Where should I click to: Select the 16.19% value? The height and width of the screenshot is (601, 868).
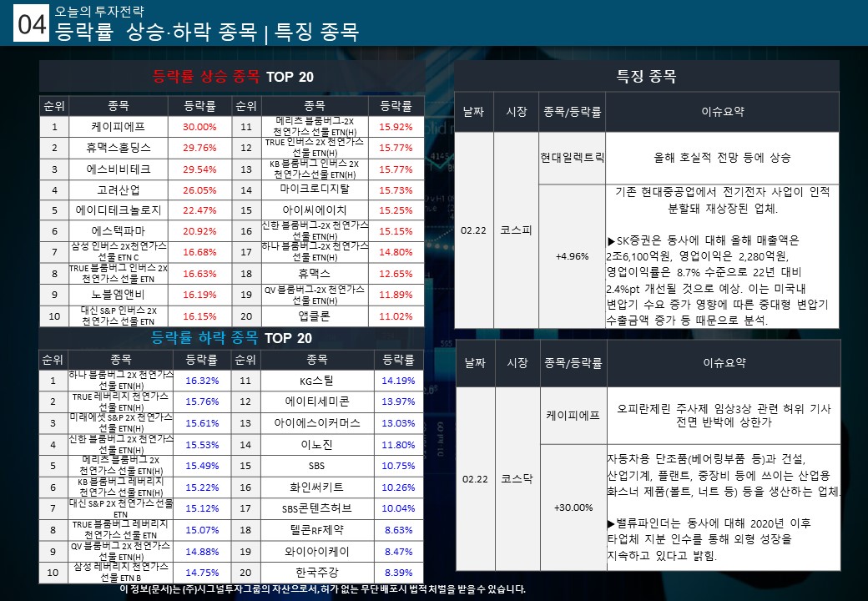[199, 295]
